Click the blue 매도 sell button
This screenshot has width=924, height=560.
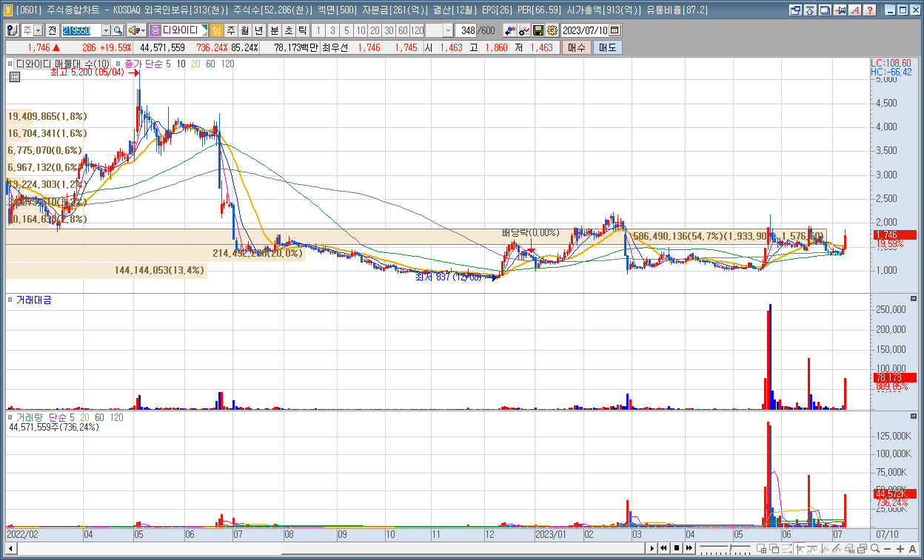[607, 47]
